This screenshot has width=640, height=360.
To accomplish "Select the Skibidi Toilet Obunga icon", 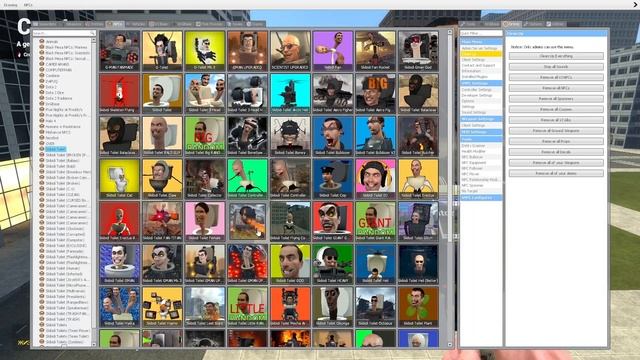I will pyautogui.click(x=333, y=306).
